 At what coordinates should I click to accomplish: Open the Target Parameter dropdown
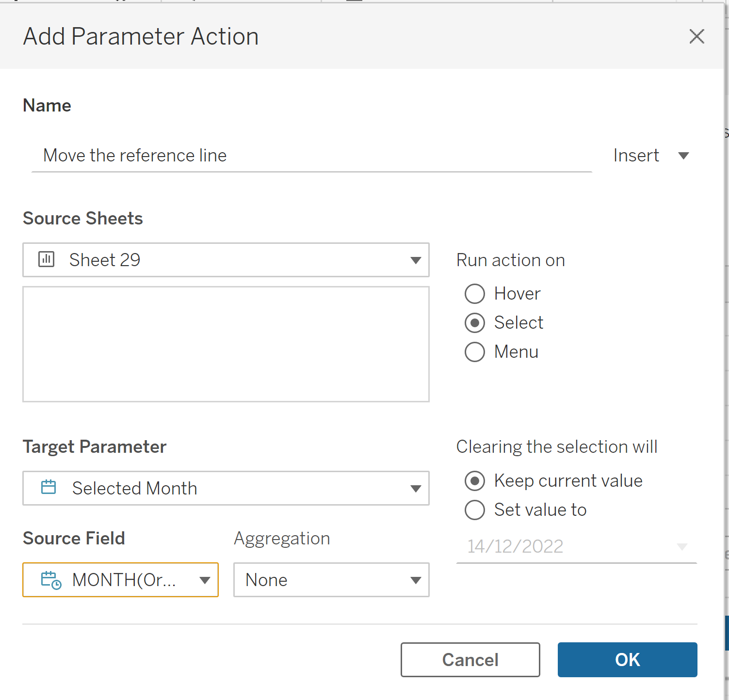(x=415, y=489)
